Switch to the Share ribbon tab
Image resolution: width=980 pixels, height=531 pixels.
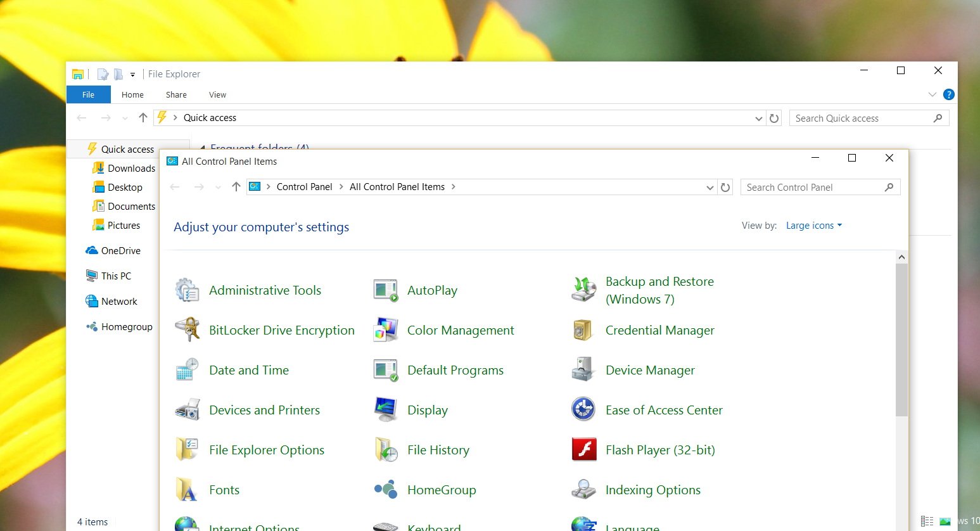[176, 94]
